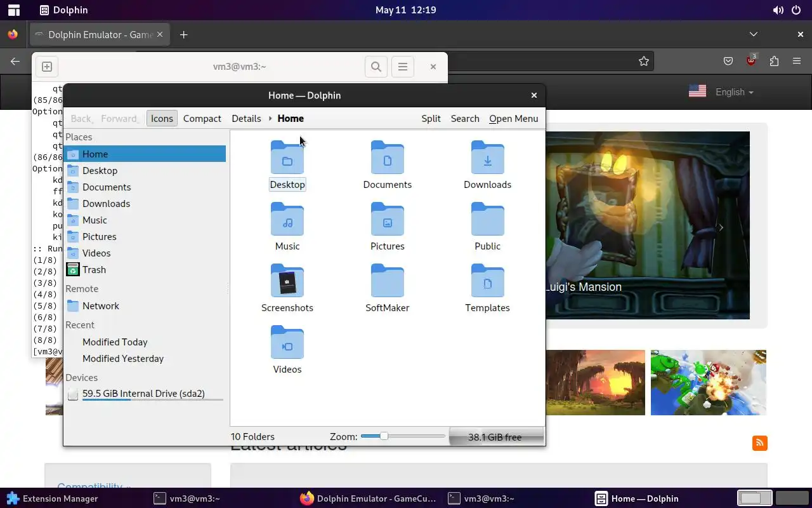The image size is (812, 508).
Task: Switch to Extension Manager in taskbar
Action: (x=52, y=498)
